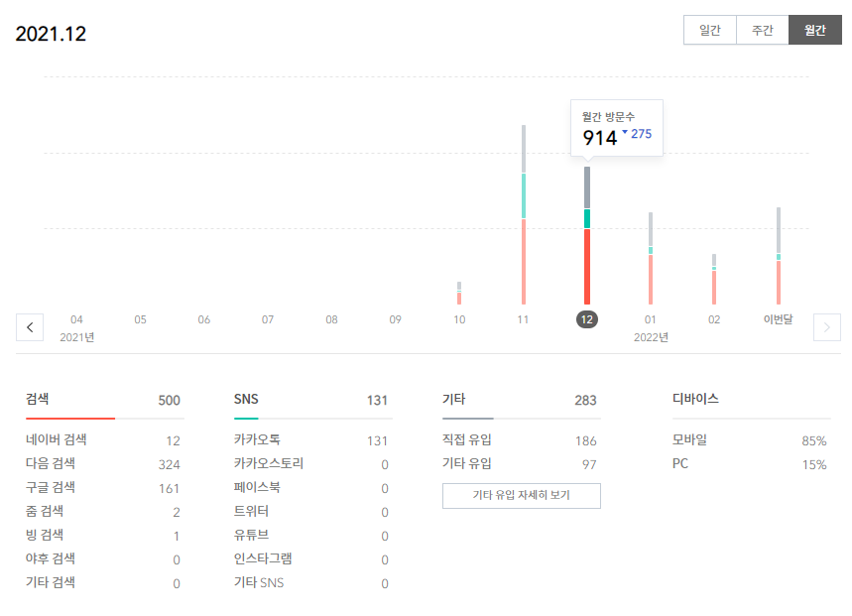Click month label 06 on axis
This screenshot has width=852, height=616.
203,319
